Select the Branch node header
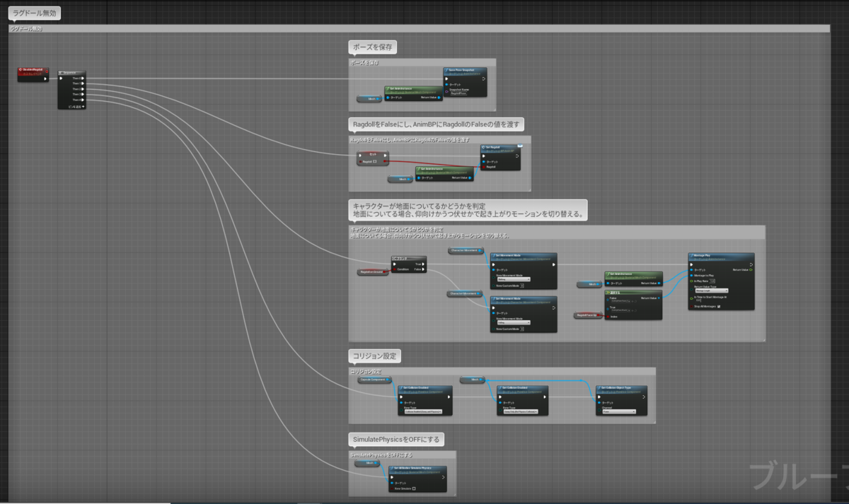Screen dimensions: 849x504 [x=408, y=259]
